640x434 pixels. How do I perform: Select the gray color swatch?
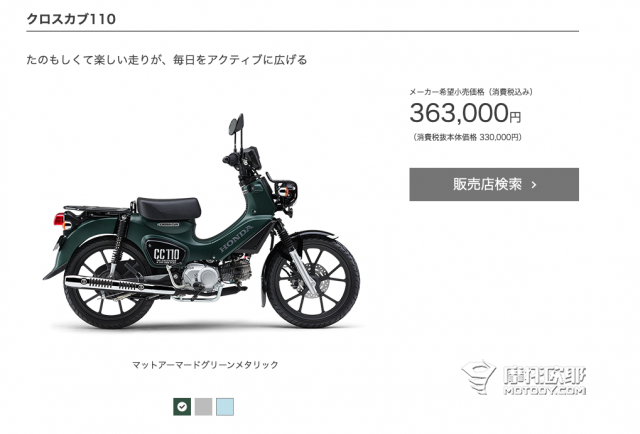203,407
